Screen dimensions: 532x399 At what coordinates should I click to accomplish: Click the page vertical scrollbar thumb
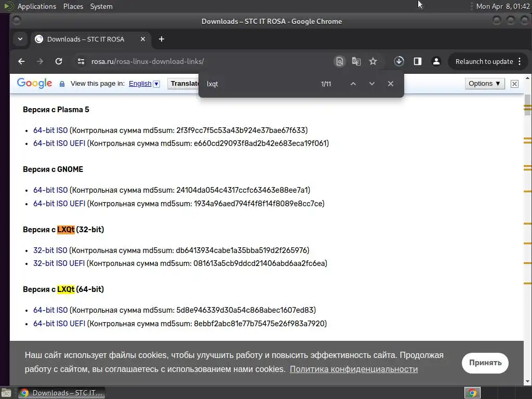[527, 105]
